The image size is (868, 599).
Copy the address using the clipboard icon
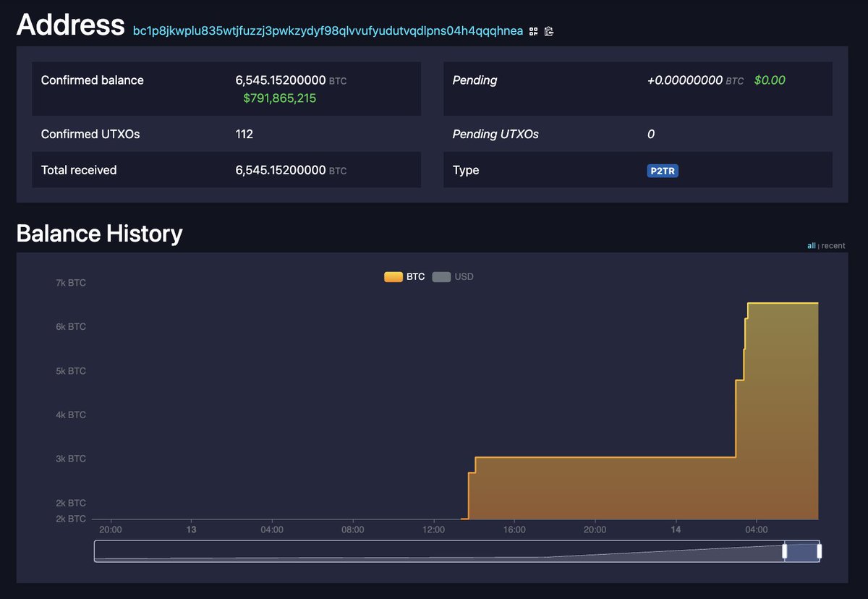click(x=549, y=31)
